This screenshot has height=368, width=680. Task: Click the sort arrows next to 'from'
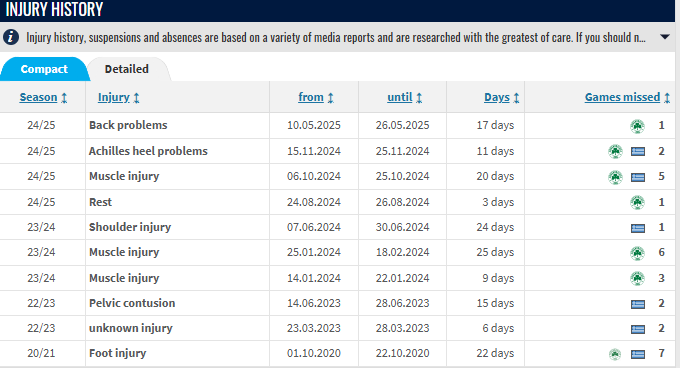tap(330, 98)
